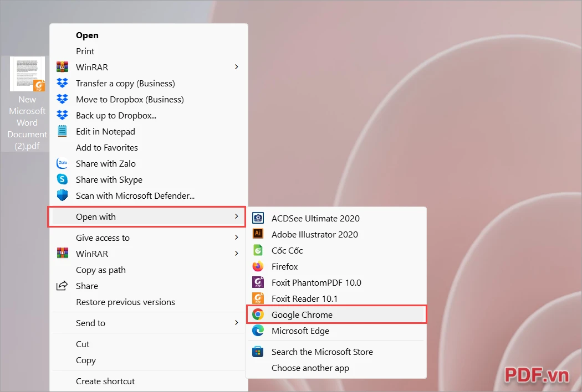Click the Dropbox icon beside Back up to Dropbox

pyautogui.click(x=62, y=115)
